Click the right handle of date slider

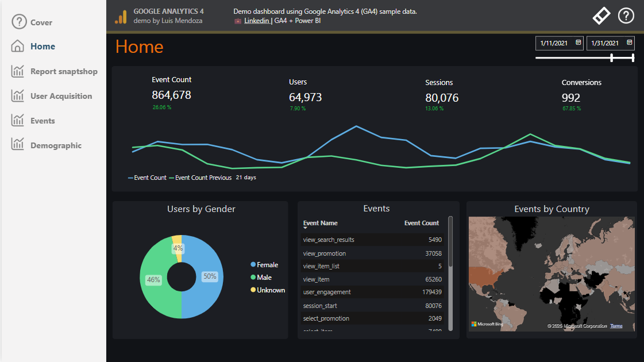[x=633, y=58]
